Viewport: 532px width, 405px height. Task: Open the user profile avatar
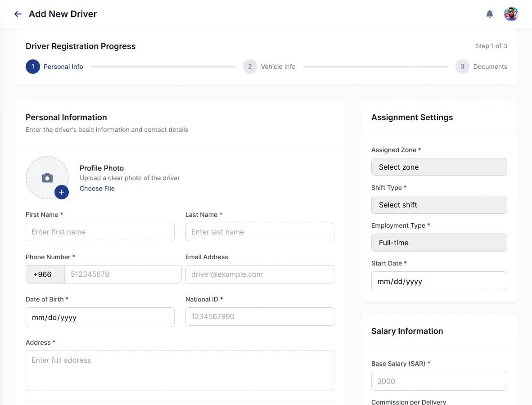(x=511, y=14)
